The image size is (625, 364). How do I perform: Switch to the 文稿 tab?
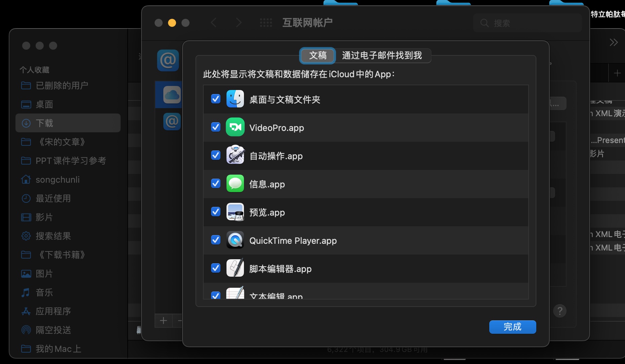point(318,55)
